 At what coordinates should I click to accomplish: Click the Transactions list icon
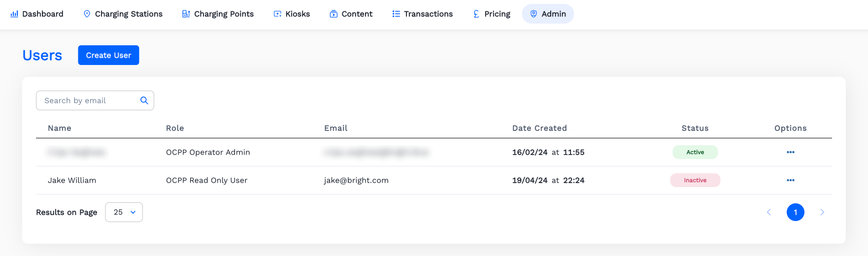click(x=396, y=14)
